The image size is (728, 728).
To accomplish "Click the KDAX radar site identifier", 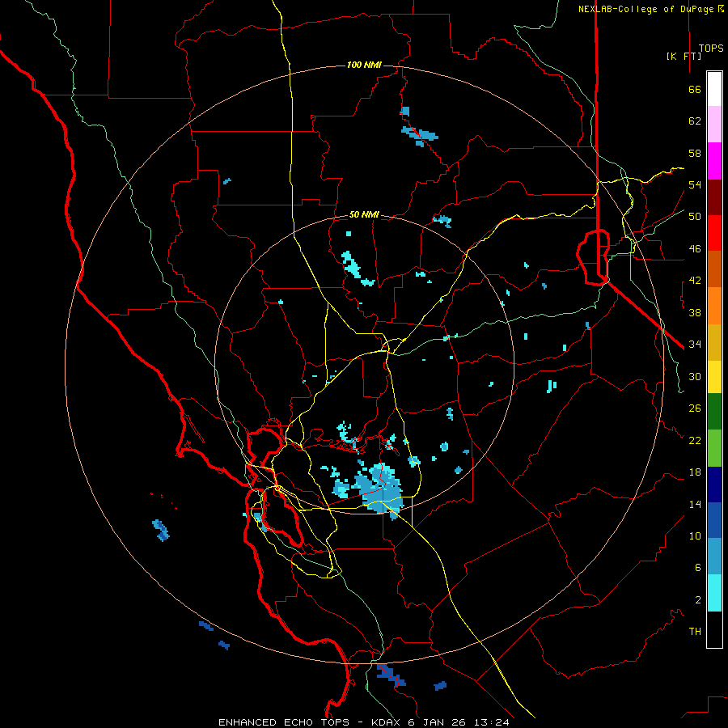I will (x=387, y=722).
